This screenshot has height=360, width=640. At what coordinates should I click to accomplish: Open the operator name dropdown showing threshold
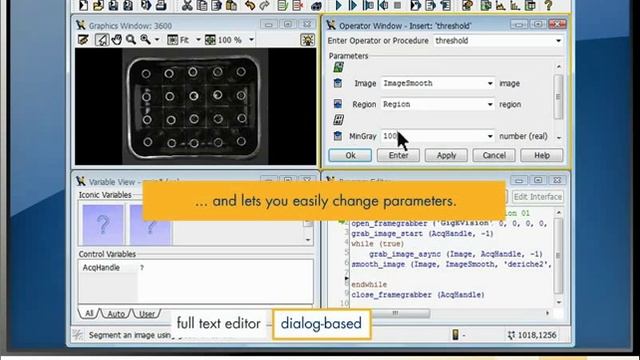pyautogui.click(x=558, y=41)
